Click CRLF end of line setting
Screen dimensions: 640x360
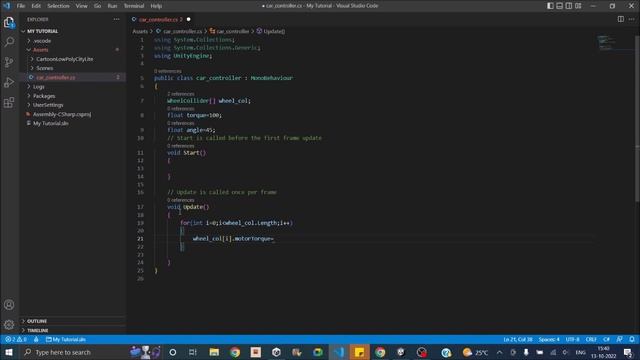click(x=591, y=340)
